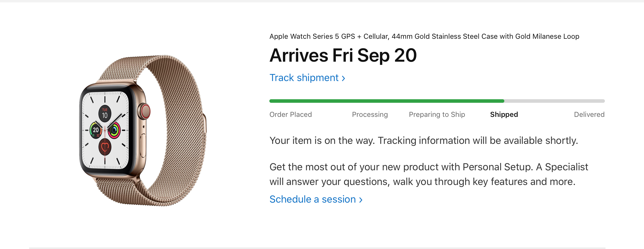
Task: Select the Processing status label
Action: coord(370,115)
